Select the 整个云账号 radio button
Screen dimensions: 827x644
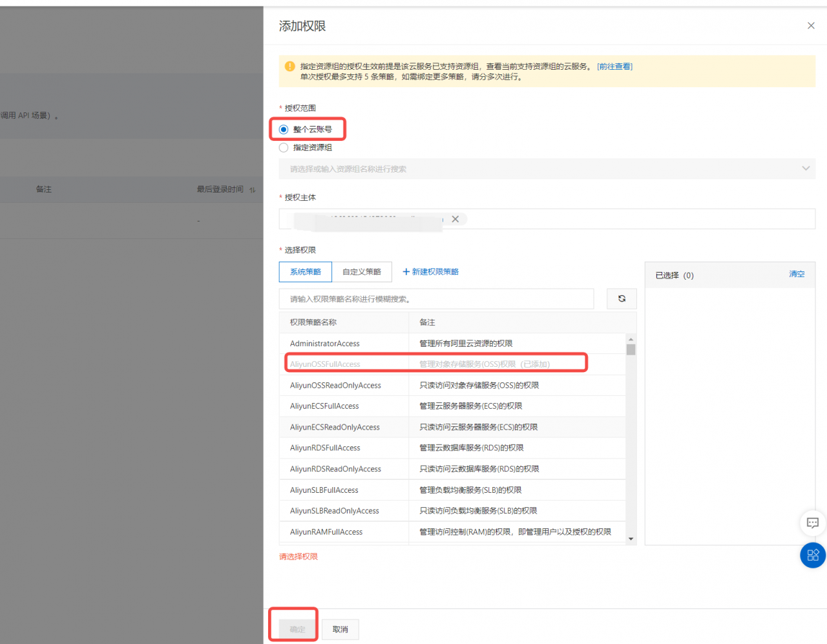click(x=284, y=130)
